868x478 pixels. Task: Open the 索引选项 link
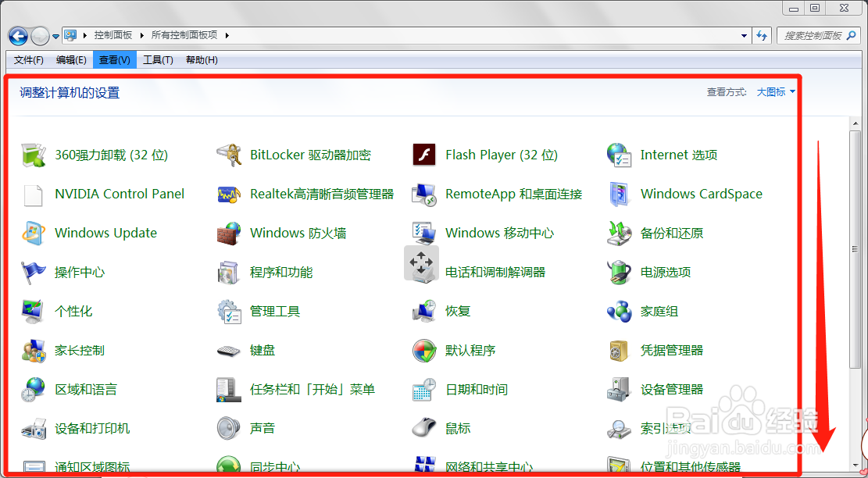pos(666,429)
